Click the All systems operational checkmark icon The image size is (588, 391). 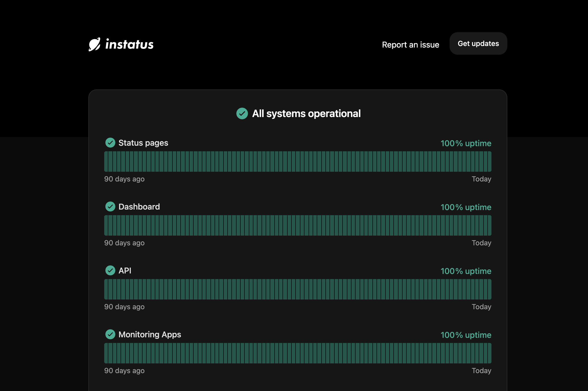pos(242,113)
